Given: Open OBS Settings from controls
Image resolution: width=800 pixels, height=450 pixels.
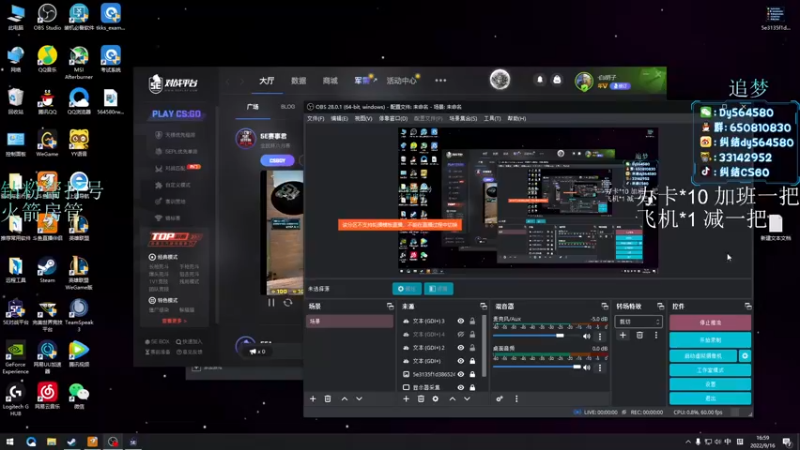Looking at the screenshot, I should coord(710,384).
